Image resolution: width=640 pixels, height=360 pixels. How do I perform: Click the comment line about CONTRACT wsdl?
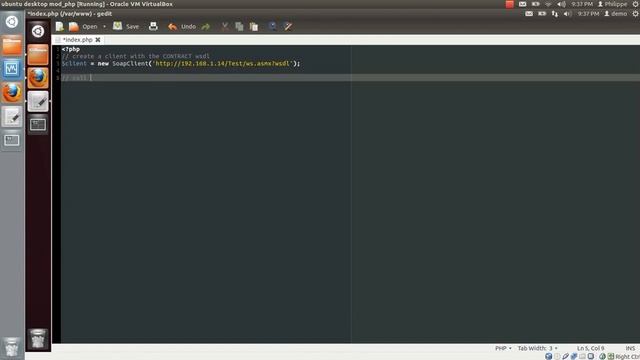[x=136, y=56]
